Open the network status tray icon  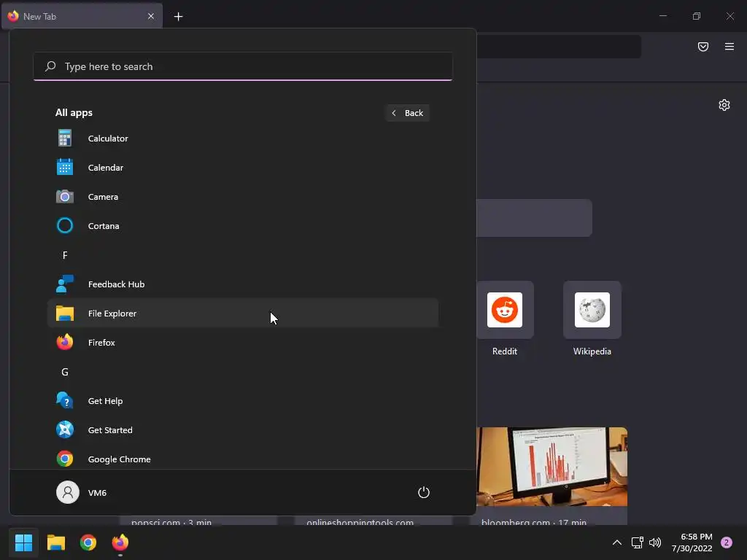637,542
